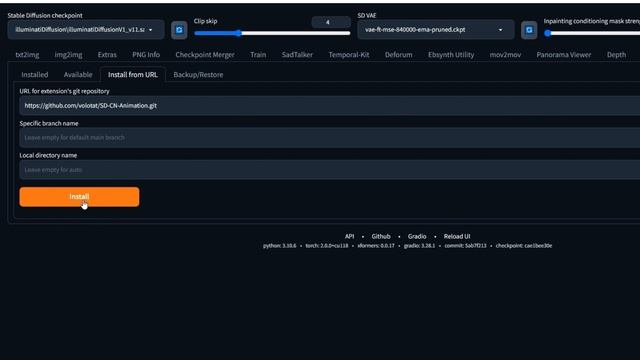
Task: Open the Extras tab
Action: pos(107,55)
